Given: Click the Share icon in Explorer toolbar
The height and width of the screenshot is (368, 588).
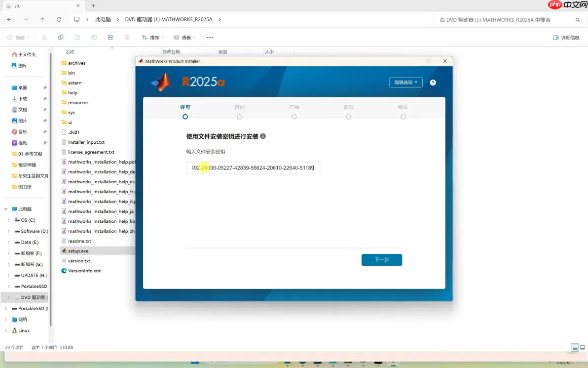Looking at the screenshot, I should tap(110, 37).
